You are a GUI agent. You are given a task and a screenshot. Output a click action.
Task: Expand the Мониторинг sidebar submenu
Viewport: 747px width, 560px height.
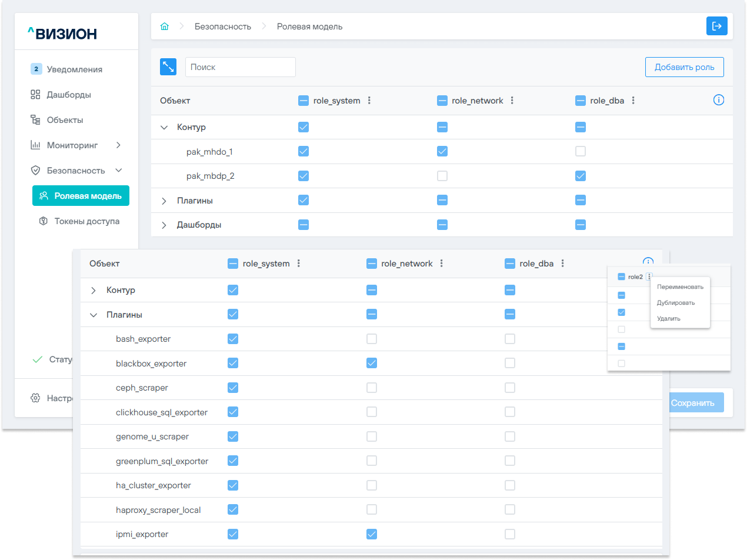pyautogui.click(x=118, y=145)
